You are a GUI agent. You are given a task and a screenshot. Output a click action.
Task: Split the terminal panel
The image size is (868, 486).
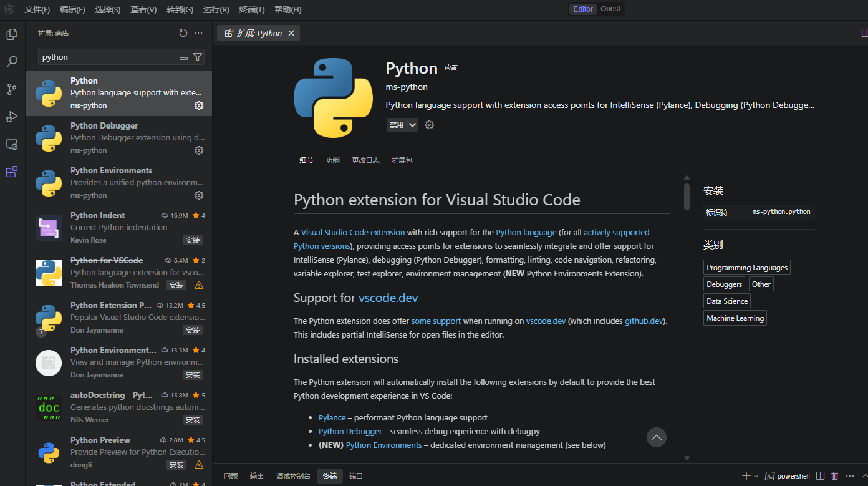(821, 476)
